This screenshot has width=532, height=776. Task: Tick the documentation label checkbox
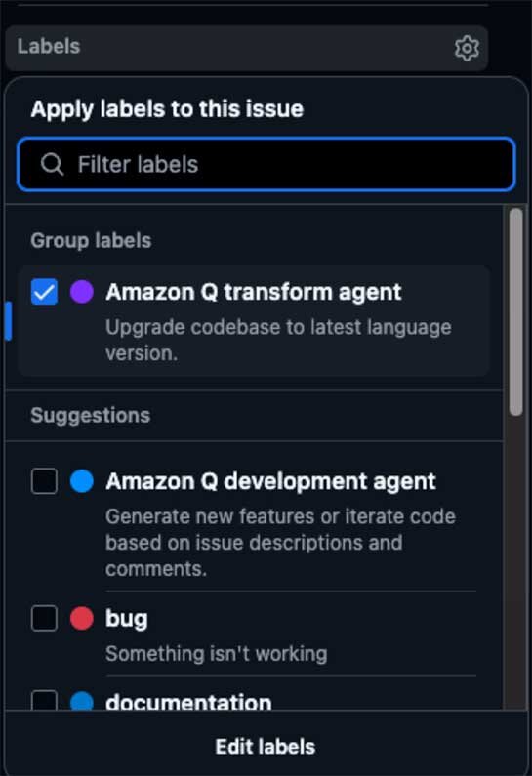[x=45, y=700]
